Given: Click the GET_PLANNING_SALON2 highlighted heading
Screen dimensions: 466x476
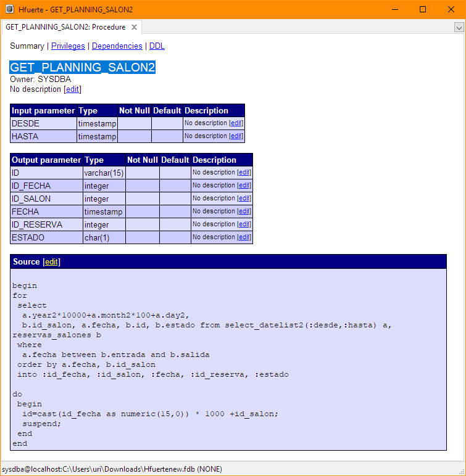Looking at the screenshot, I should click(x=82, y=67).
